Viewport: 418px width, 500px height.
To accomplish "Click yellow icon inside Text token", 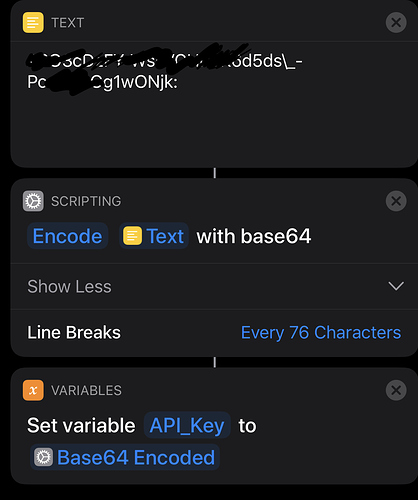I will pos(132,236).
